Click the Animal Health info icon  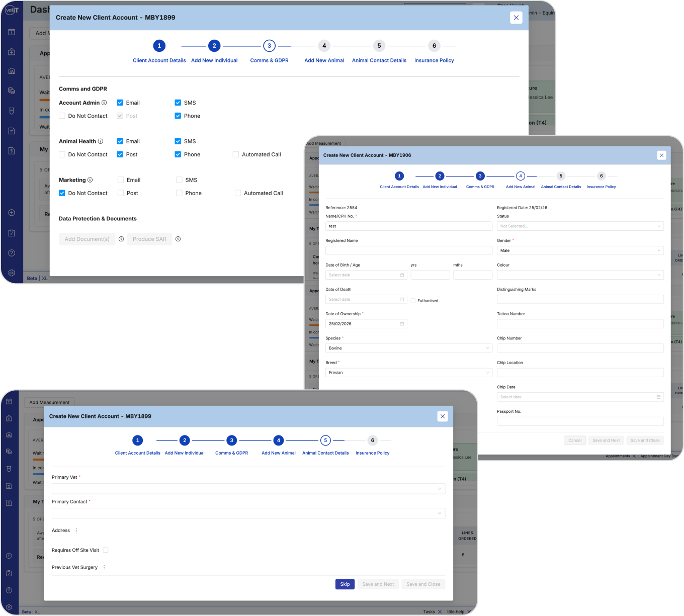coord(101,141)
